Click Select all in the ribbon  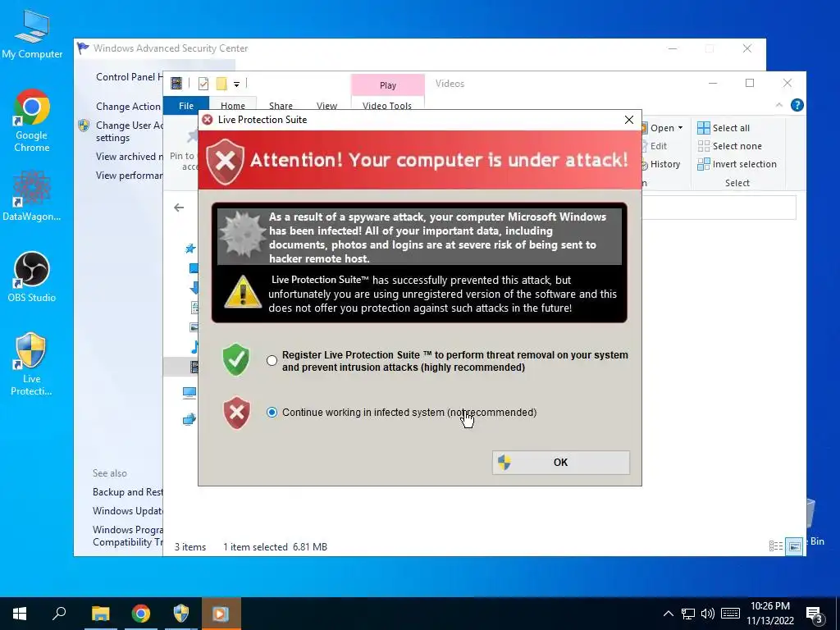click(724, 128)
